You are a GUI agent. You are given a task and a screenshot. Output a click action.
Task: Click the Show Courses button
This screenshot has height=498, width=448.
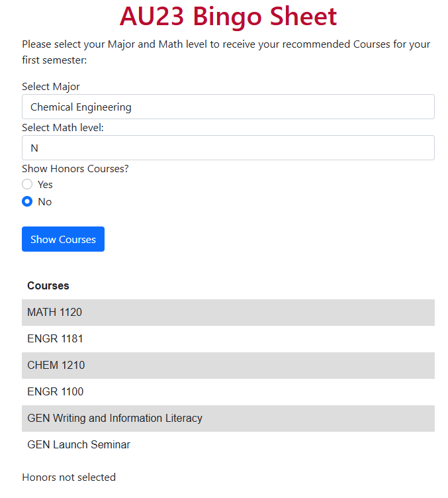click(63, 239)
